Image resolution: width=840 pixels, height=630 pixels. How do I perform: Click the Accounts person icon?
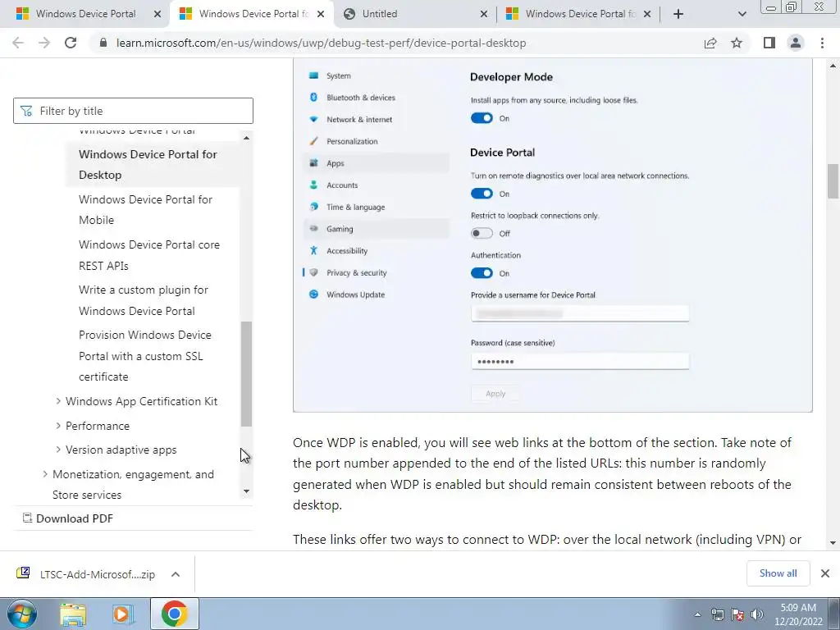314,185
